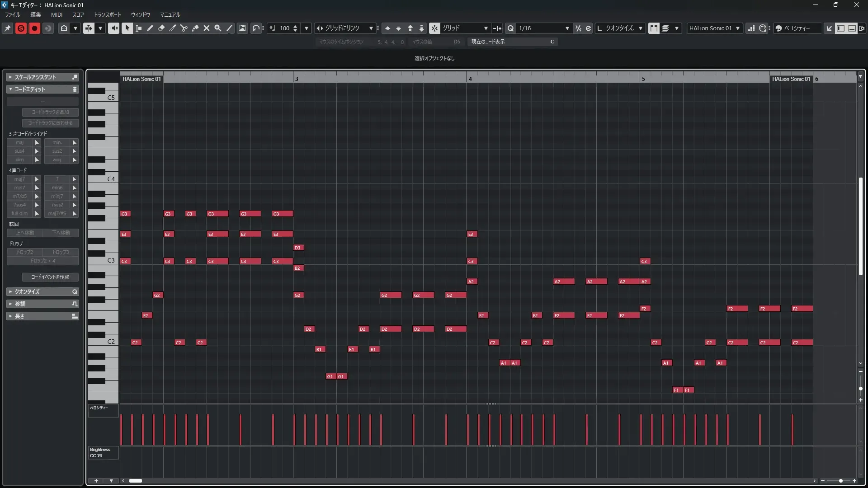Toggle Record in Editor button
Screen dimensions: 868x488
34,28
